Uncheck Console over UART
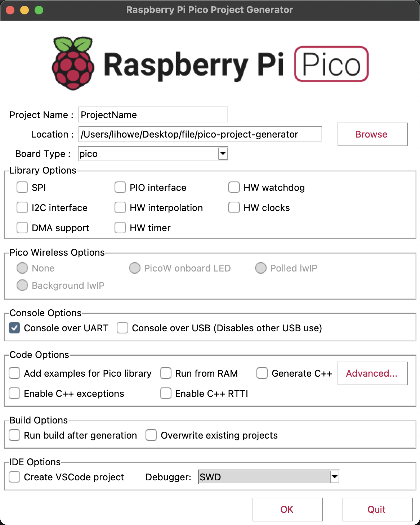The height and width of the screenshot is (525, 420). 14,328
